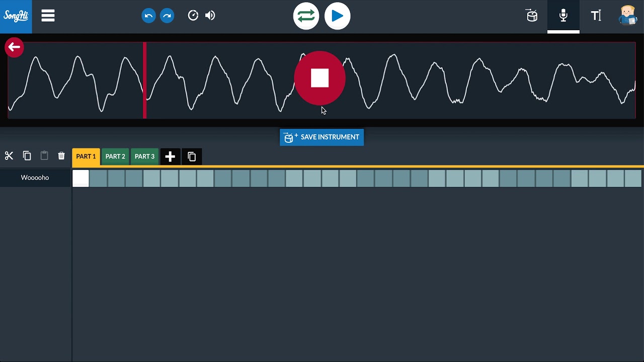
Task: Add a new part with plus
Action: pos(170,156)
